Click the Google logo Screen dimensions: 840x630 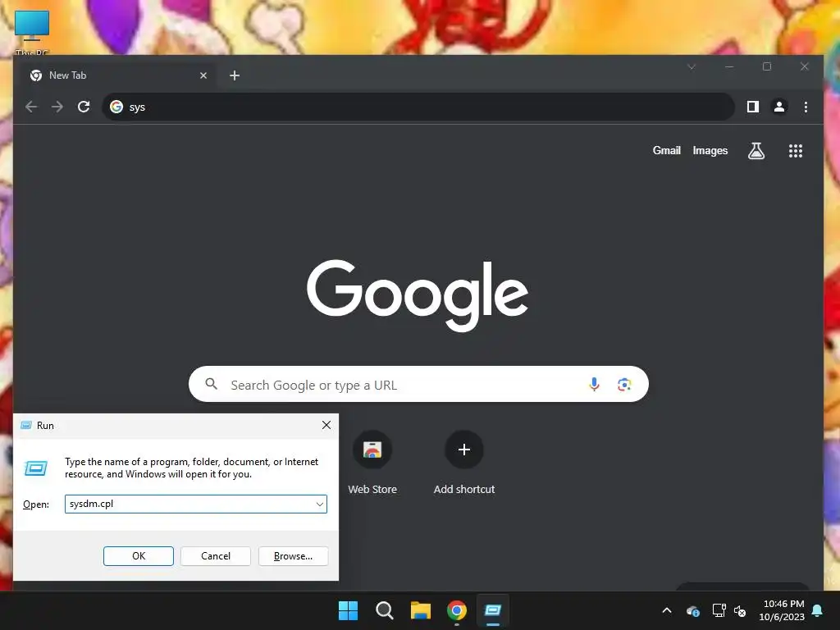(418, 295)
